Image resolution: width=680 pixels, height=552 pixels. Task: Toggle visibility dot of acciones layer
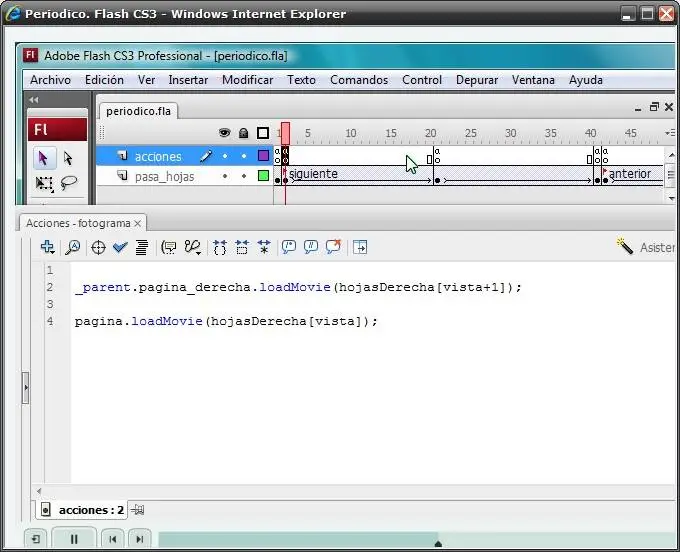point(225,156)
